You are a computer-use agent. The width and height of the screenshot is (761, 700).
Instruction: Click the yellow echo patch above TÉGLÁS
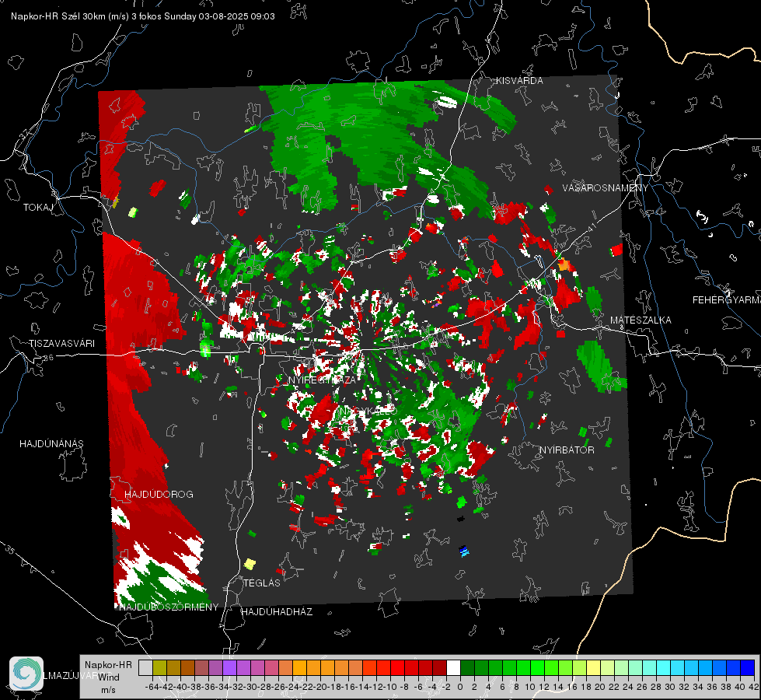[250, 564]
